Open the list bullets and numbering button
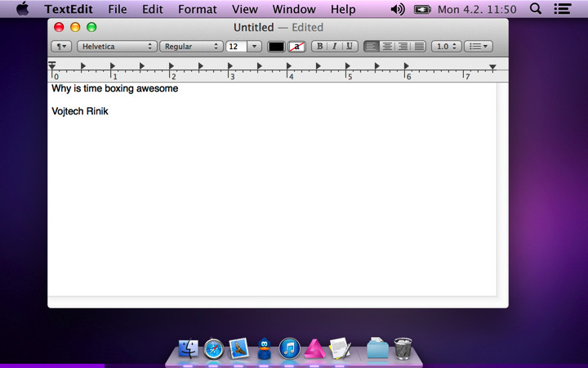Screen dimensions: 588x368 [x=479, y=46]
